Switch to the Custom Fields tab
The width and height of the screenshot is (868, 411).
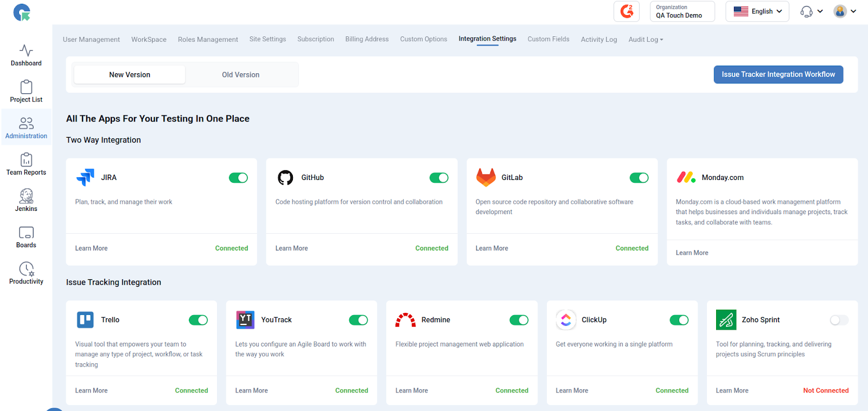tap(548, 39)
